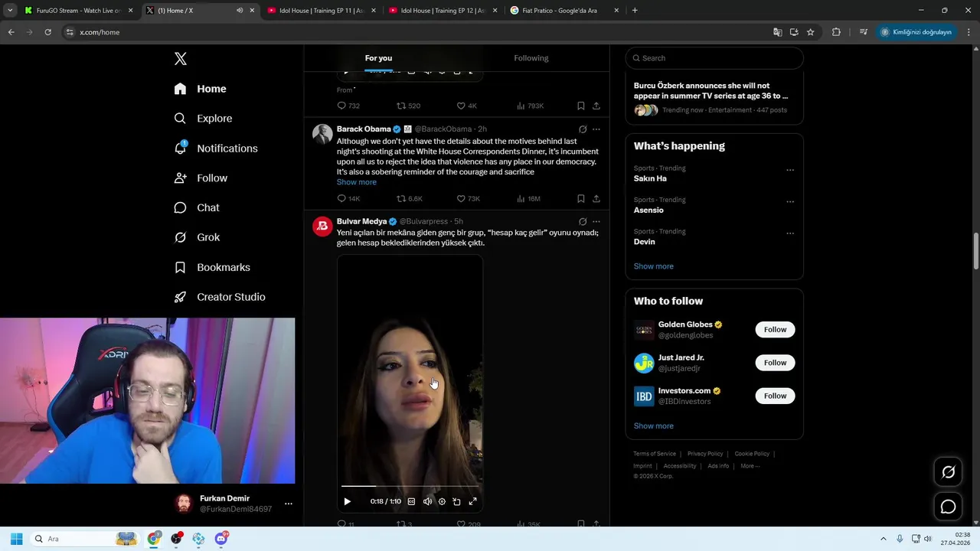
Task: Open the Follow item in left sidebar
Action: [x=201, y=178]
